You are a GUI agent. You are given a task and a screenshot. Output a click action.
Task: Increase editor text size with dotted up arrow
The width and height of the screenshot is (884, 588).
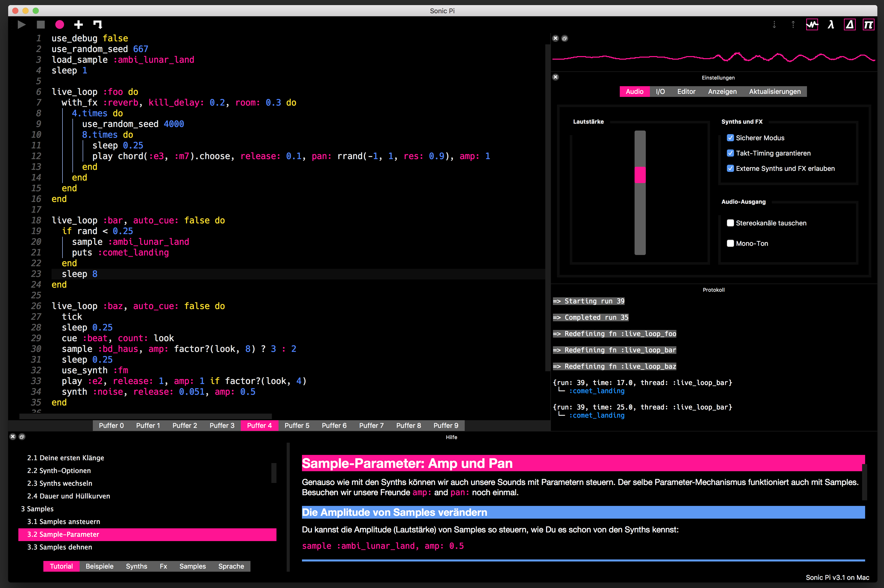pyautogui.click(x=793, y=25)
